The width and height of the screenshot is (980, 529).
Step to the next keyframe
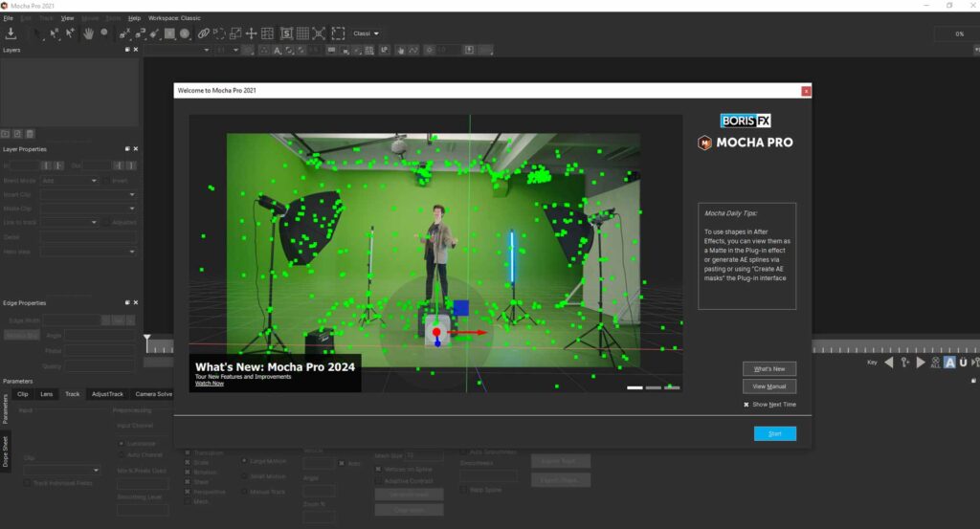pyautogui.click(x=920, y=363)
